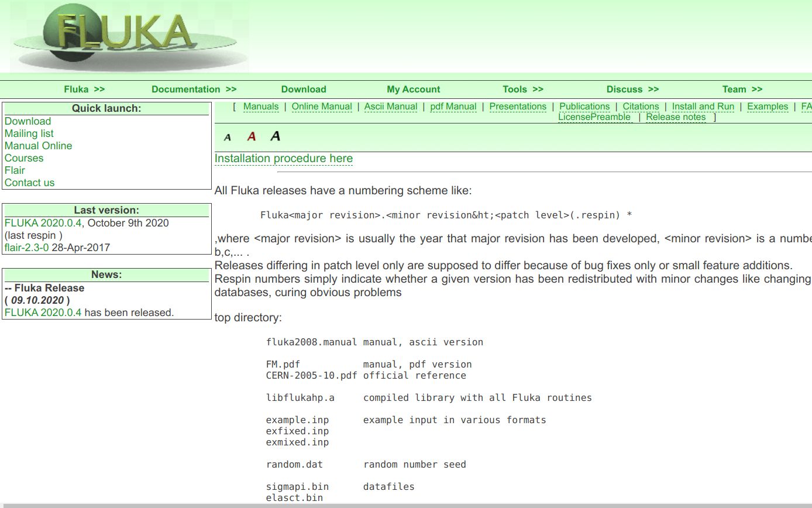The height and width of the screenshot is (508, 812).
Task: Open Contact us in Quick launch
Action: 29,183
